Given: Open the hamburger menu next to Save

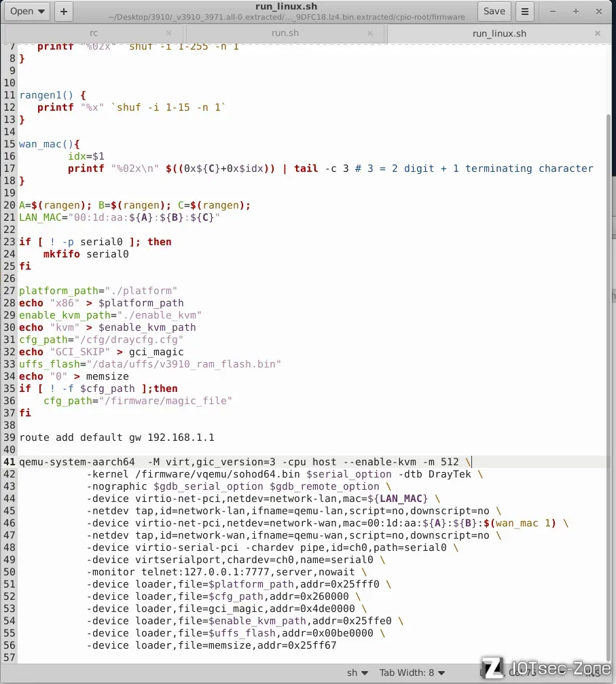Looking at the screenshot, I should (524, 12).
